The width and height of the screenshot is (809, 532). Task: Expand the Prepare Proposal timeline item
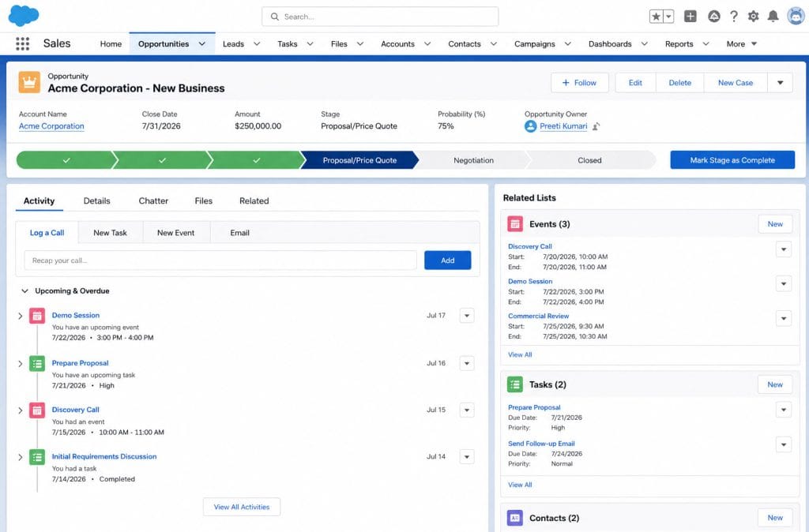[20, 363]
